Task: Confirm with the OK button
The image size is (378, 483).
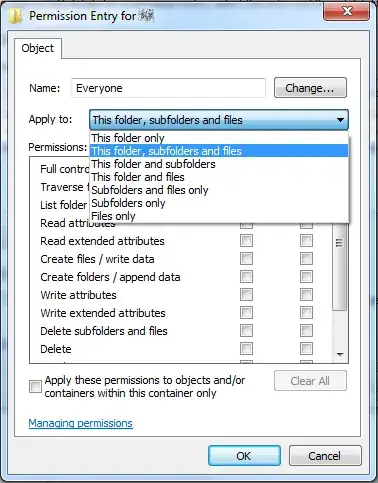Action: coord(244,456)
